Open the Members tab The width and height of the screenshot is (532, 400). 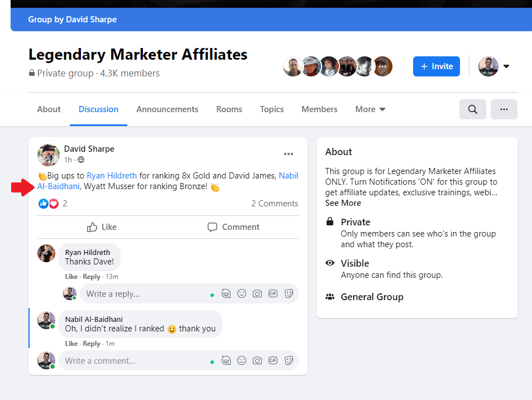pyautogui.click(x=319, y=109)
